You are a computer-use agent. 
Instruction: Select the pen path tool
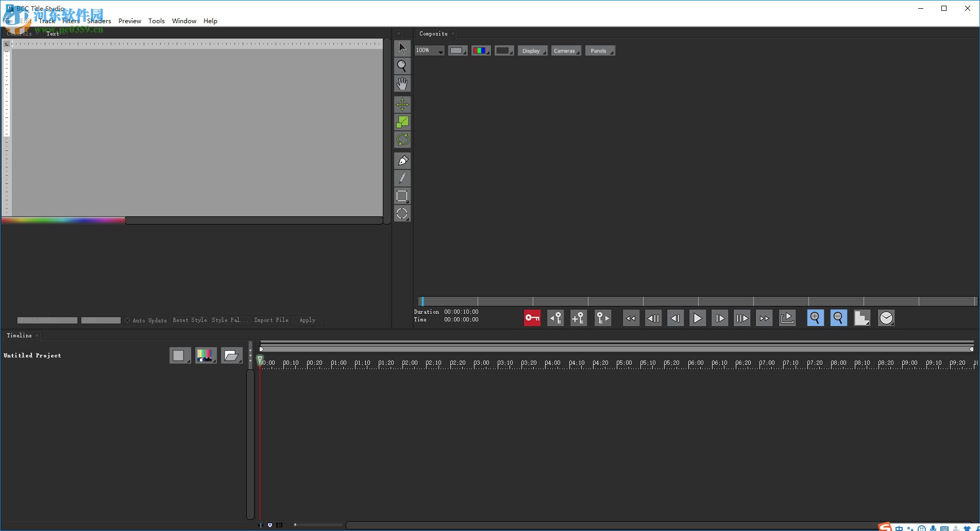pyautogui.click(x=402, y=161)
